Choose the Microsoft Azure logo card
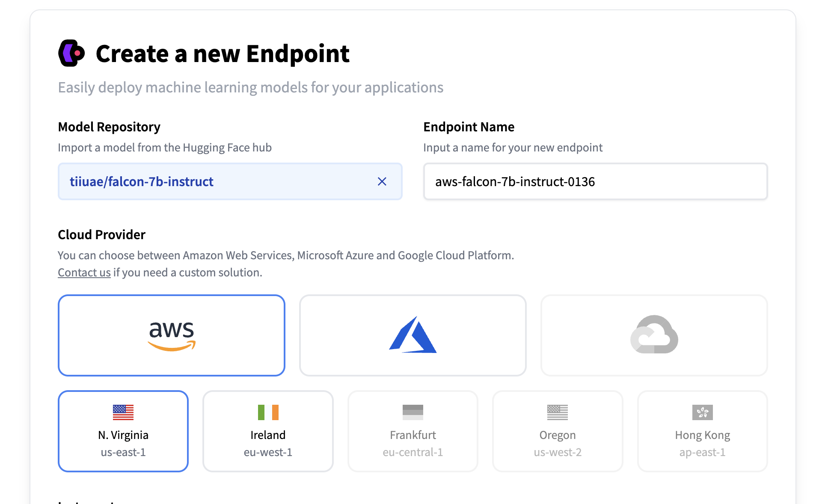831x504 pixels. coord(413,335)
